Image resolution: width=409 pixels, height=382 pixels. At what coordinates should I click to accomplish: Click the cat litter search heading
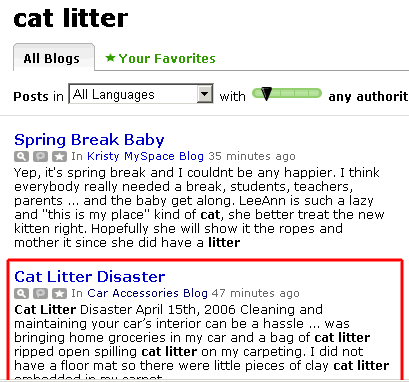point(71,18)
